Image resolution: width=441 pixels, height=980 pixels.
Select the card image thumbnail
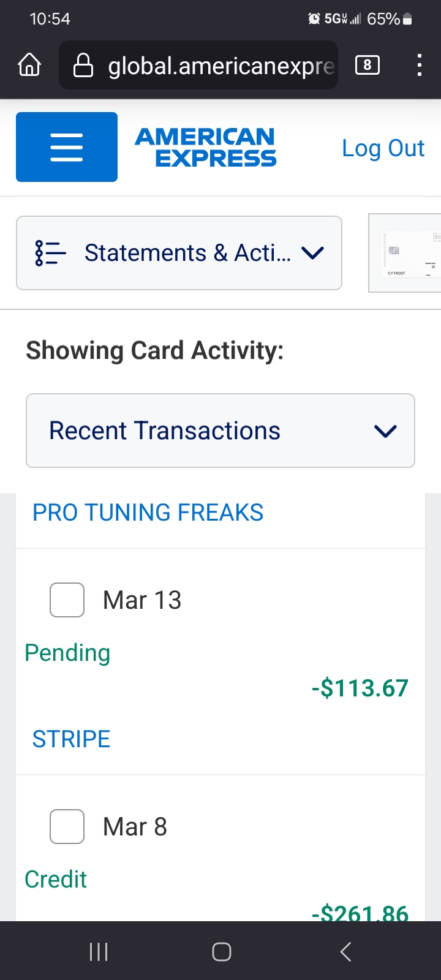pyautogui.click(x=405, y=253)
